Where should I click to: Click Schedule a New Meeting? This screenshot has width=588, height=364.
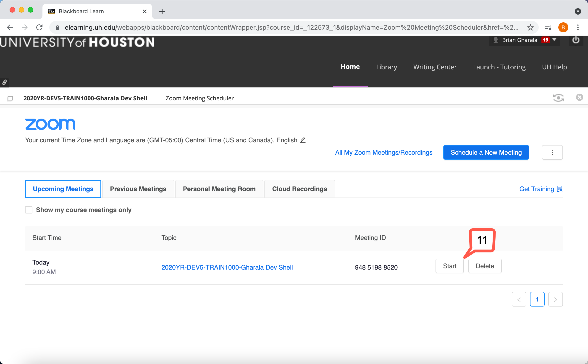[x=486, y=152]
